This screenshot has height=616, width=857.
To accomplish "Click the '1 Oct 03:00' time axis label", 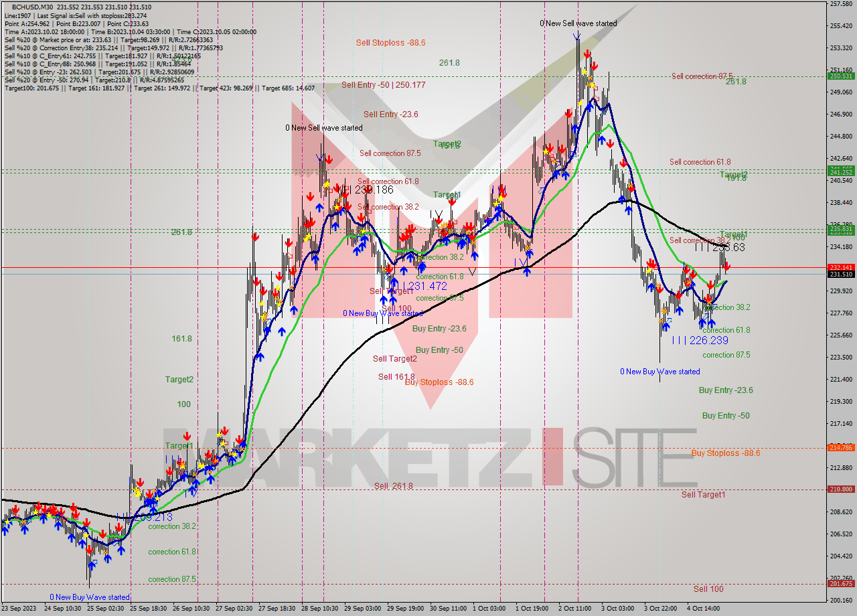I will point(490,609).
